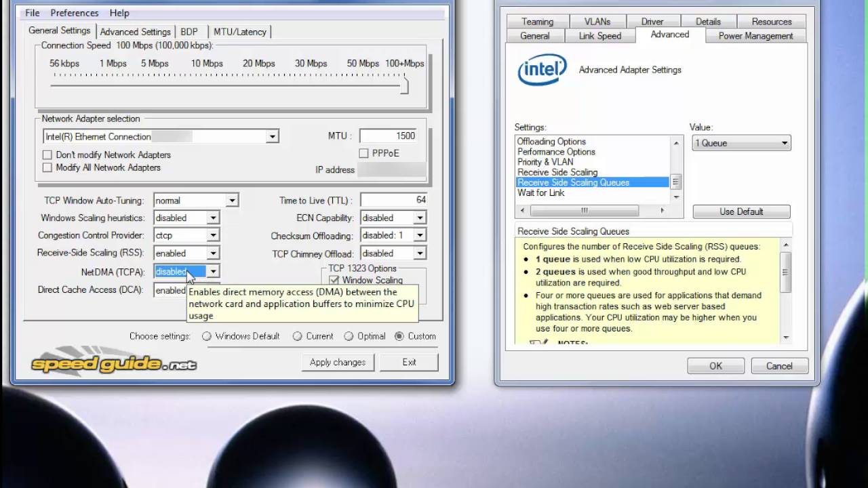Switch to the MTU/Latency tab

coord(240,31)
